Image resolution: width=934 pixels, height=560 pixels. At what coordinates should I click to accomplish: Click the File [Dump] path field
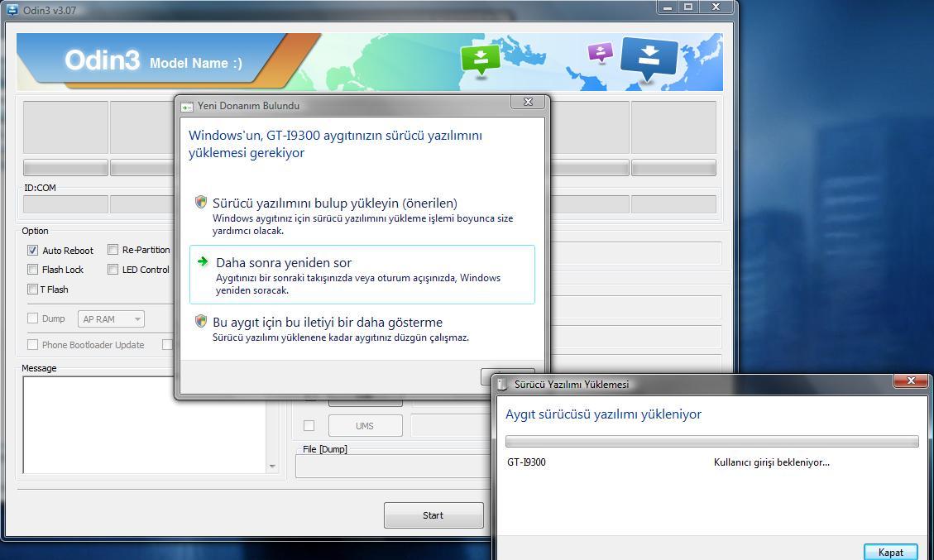(393, 467)
